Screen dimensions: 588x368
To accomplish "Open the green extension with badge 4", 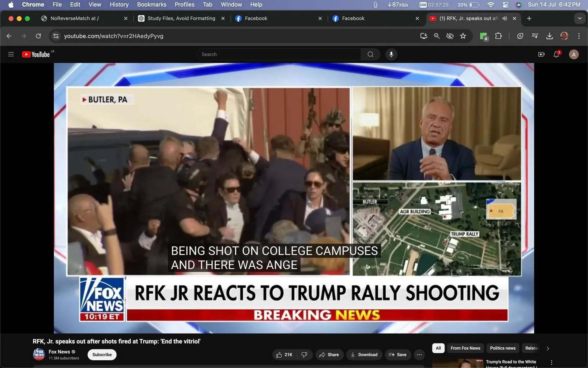I will point(484,36).
